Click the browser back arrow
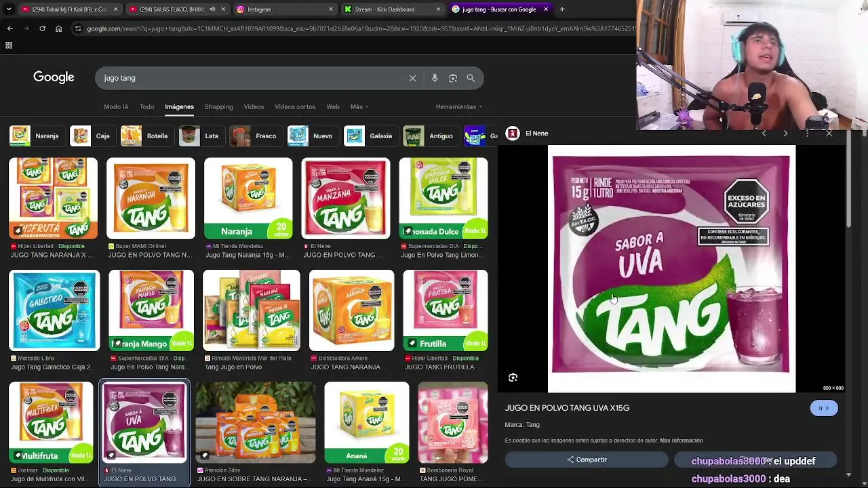Screen dimensions: 868x488 pos(9,28)
